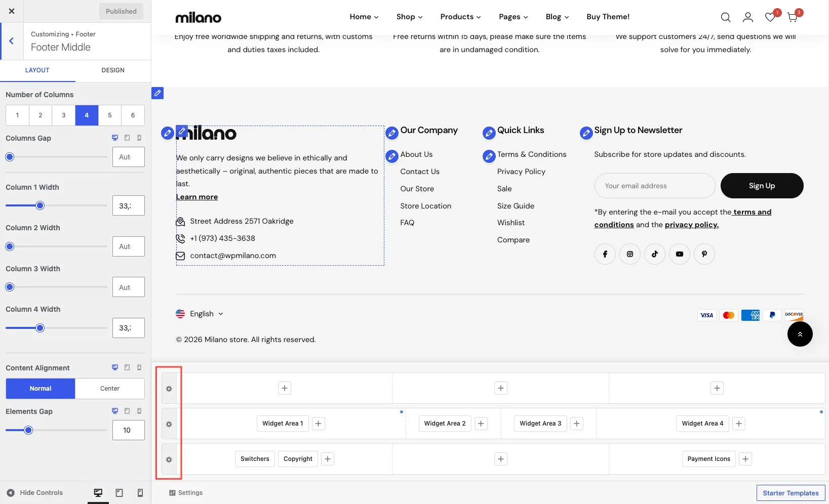The height and width of the screenshot is (504, 829).
Task: Select desktop device for Columns Gap
Action: (x=115, y=138)
